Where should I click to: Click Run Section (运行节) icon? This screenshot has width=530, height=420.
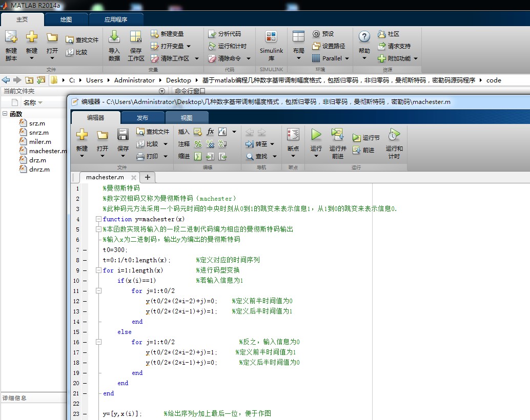pyautogui.click(x=356, y=137)
